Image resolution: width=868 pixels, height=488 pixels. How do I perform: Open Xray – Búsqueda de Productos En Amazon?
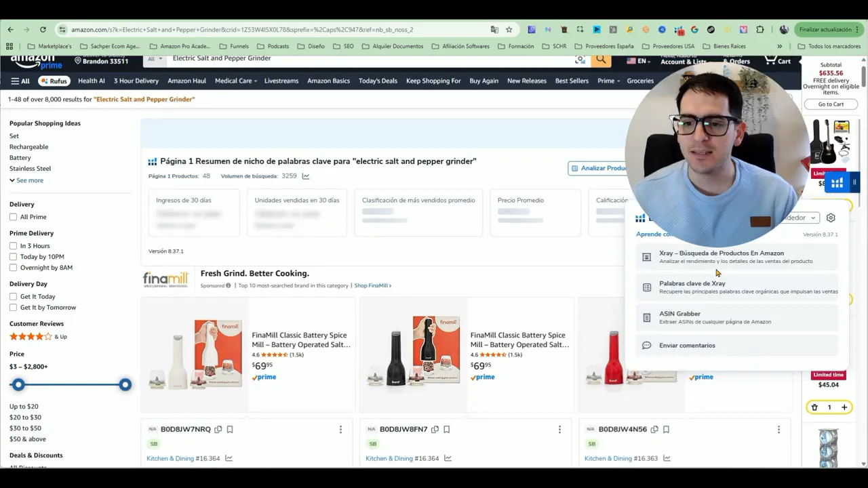click(736, 257)
